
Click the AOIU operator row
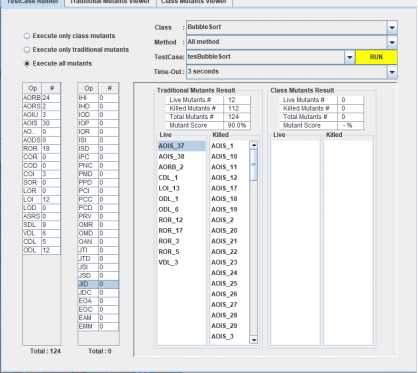(42, 115)
